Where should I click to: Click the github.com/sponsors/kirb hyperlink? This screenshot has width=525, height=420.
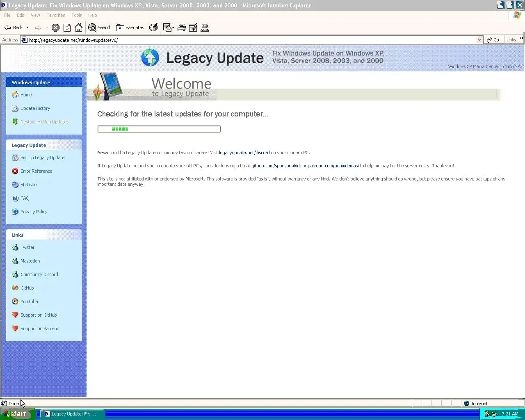[276, 166]
